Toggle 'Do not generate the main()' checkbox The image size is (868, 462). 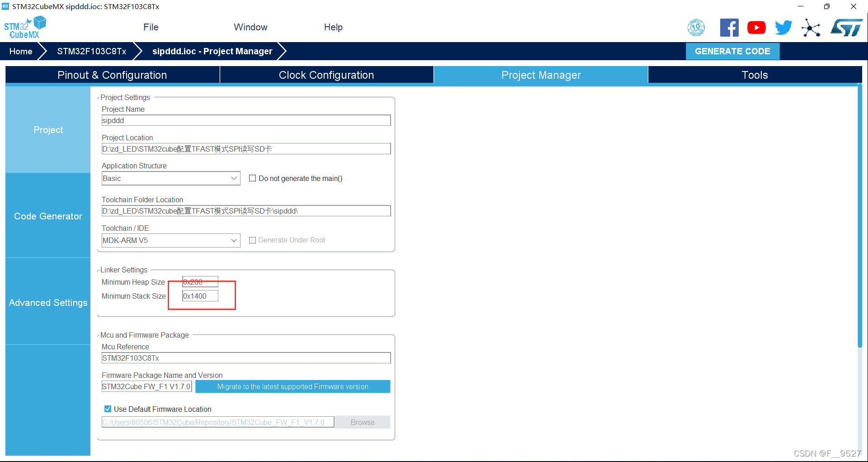[x=253, y=178]
